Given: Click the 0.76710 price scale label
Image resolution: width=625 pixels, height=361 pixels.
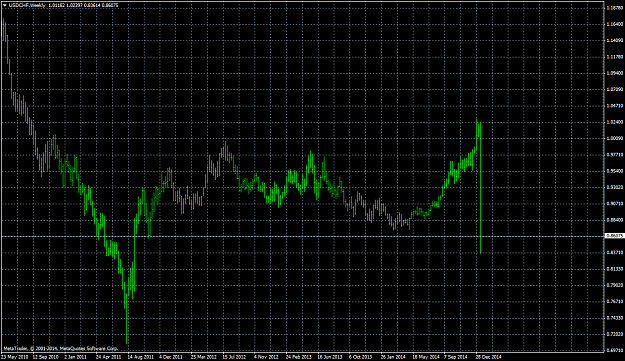Looking at the screenshot, I should click(615, 301).
